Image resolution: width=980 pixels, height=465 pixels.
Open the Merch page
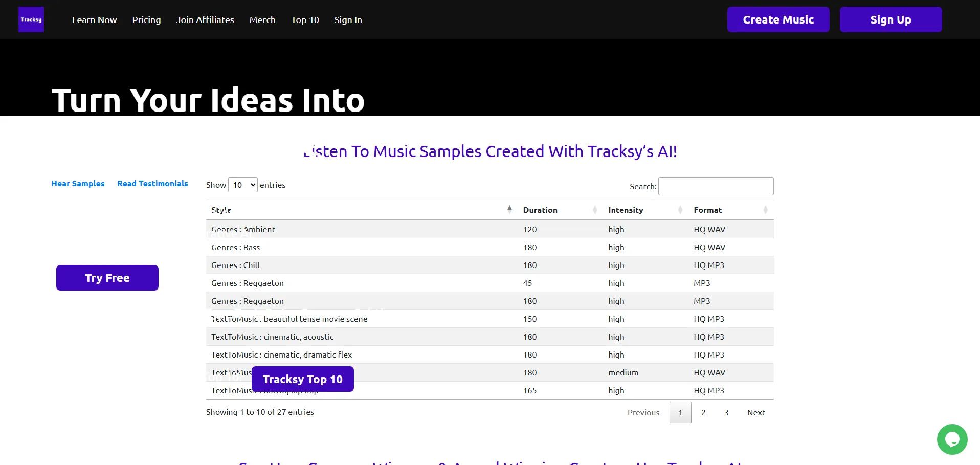click(262, 20)
